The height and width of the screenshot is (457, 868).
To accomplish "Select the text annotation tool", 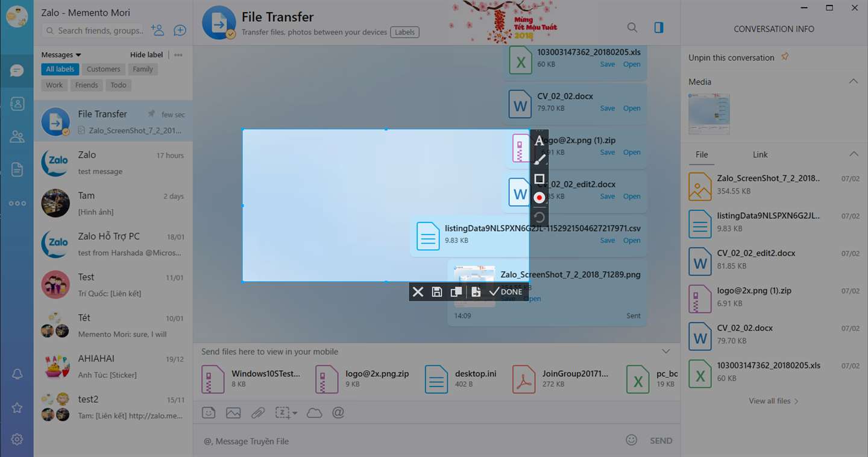I will (x=539, y=140).
